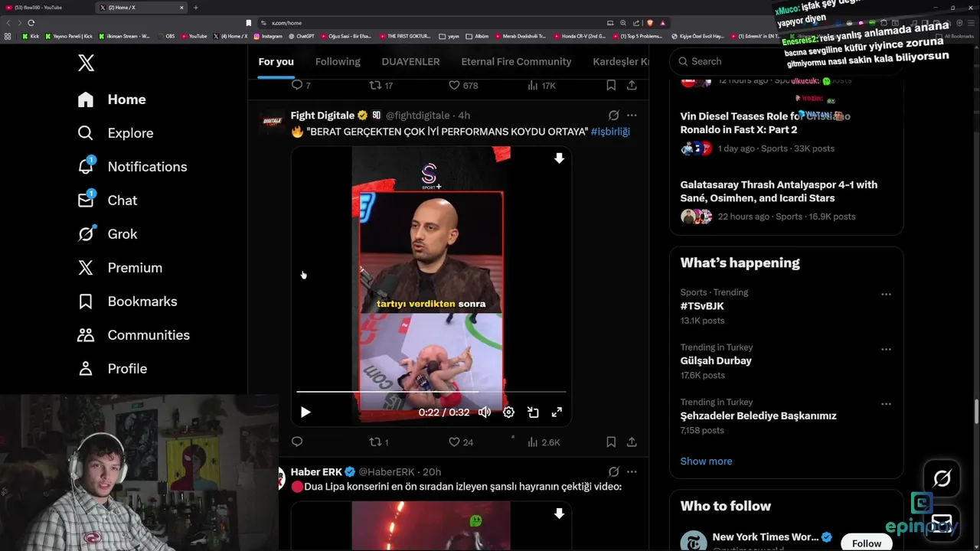The image size is (980, 551).
Task: Reload the page in the browser
Action: click(x=31, y=23)
